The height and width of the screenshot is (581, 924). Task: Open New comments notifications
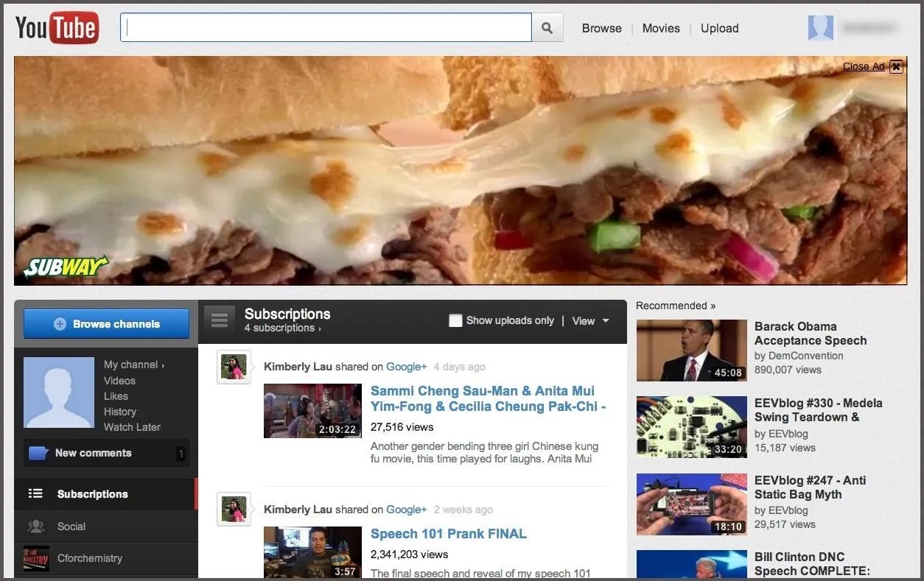[x=106, y=453]
